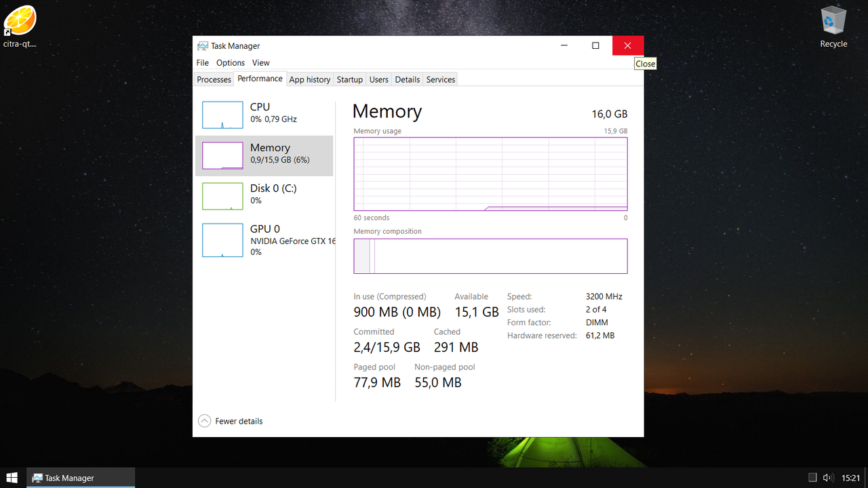The height and width of the screenshot is (488, 868).
Task: Click the NVIDIA GeForce GTX label
Action: (293, 241)
